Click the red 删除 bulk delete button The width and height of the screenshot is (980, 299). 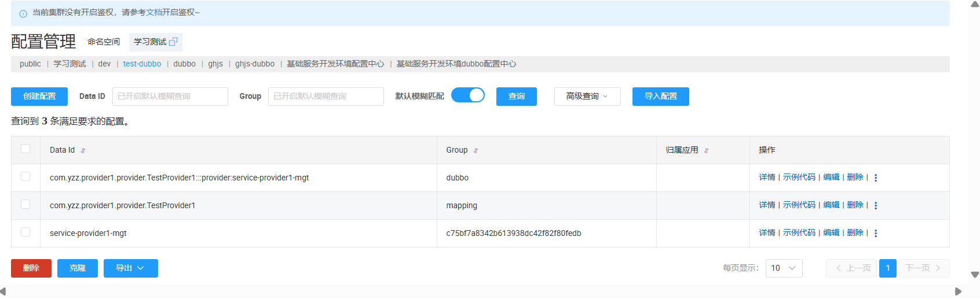tap(31, 268)
